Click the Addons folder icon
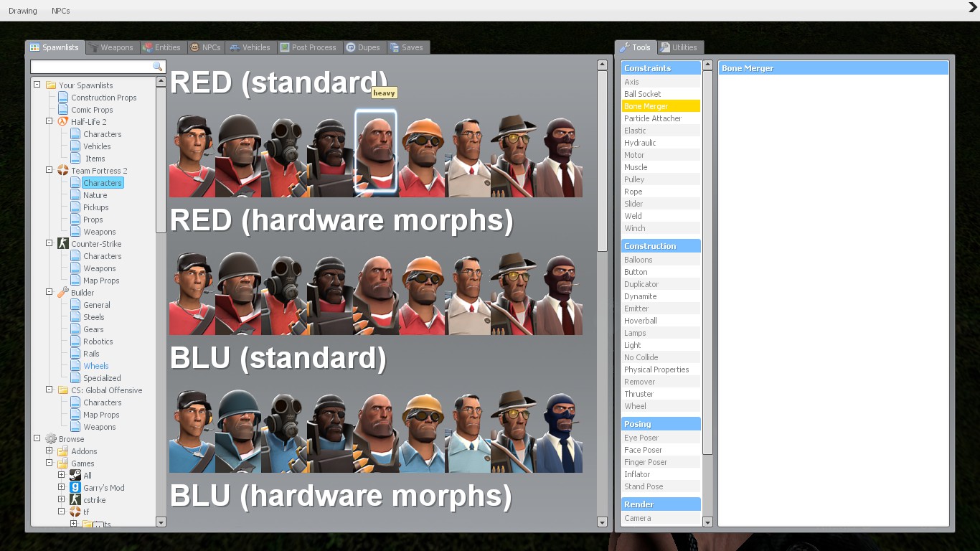The image size is (980, 551). [x=63, y=451]
